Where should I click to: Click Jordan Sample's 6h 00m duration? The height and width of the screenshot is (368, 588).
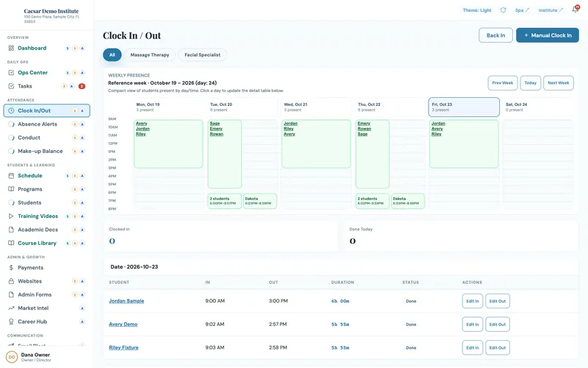tap(340, 301)
